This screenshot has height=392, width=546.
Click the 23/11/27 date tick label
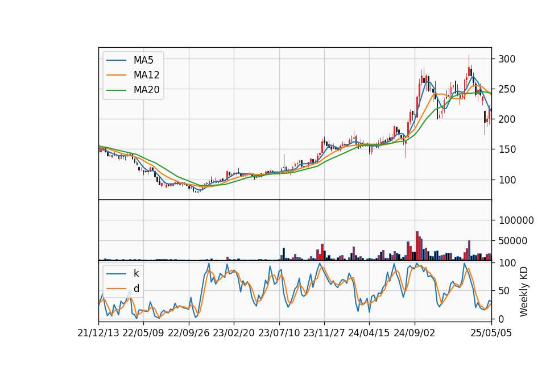pyautogui.click(x=324, y=333)
